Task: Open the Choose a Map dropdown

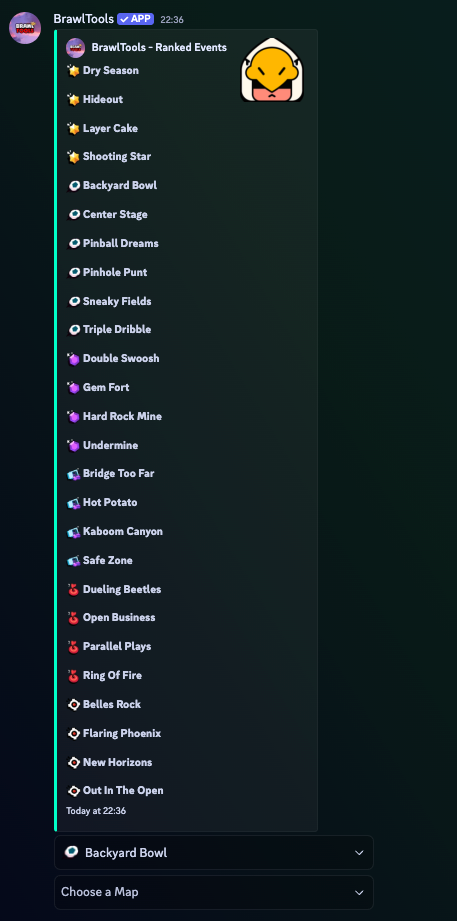Action: coord(214,892)
